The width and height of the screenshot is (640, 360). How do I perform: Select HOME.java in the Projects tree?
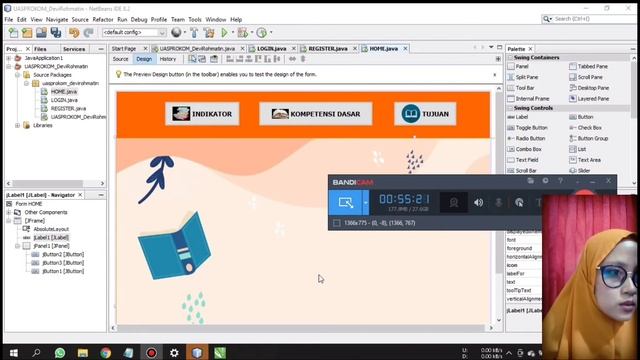coord(64,92)
